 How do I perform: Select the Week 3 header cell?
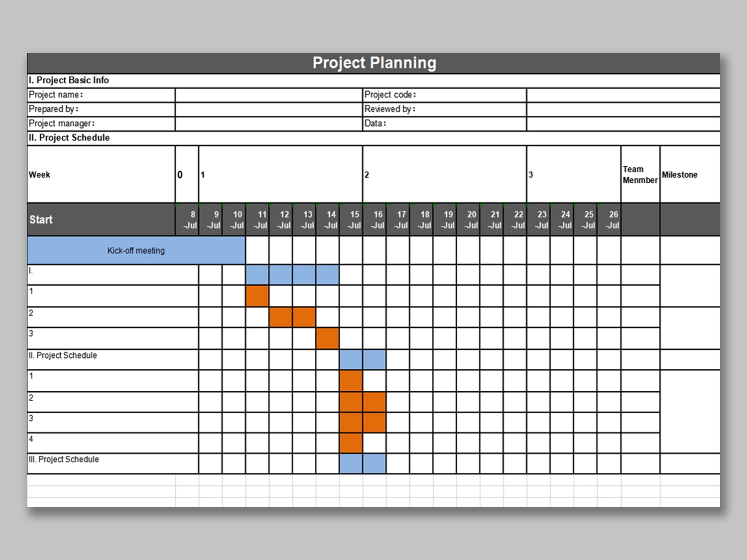point(573,175)
